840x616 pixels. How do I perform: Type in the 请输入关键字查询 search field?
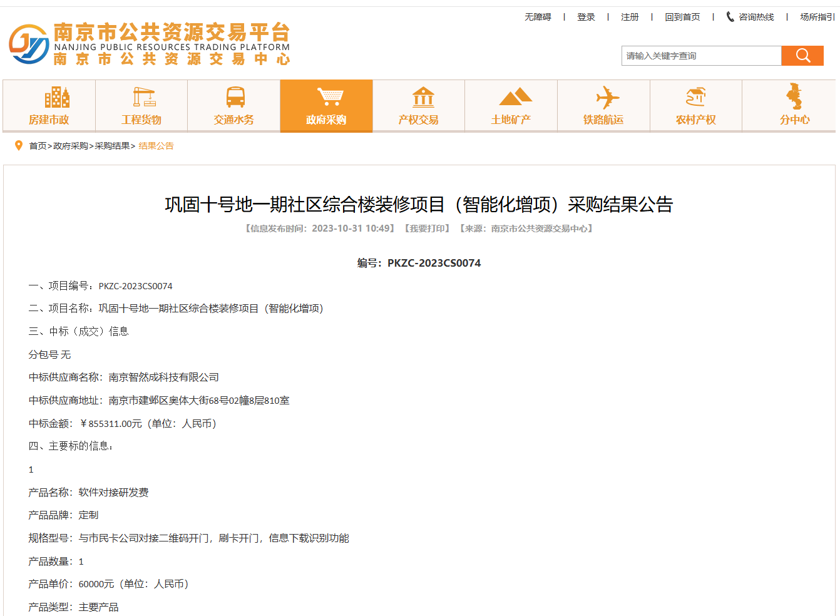[701, 56]
